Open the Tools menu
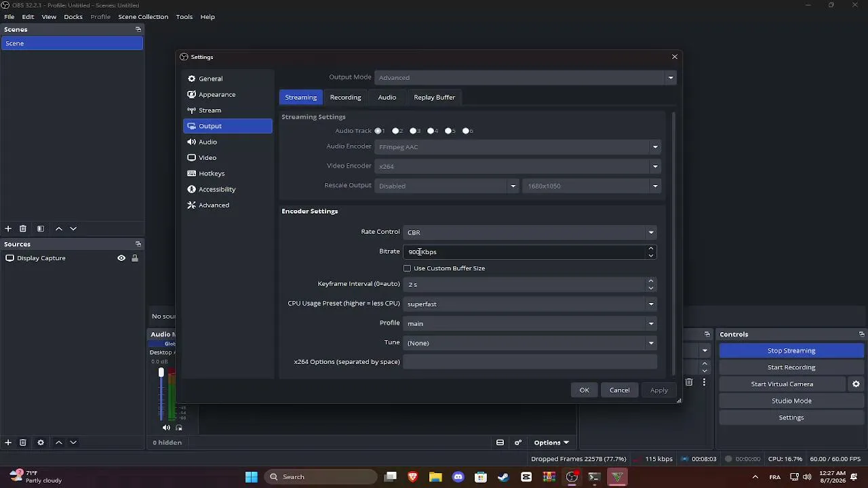The image size is (868, 488). tap(184, 17)
